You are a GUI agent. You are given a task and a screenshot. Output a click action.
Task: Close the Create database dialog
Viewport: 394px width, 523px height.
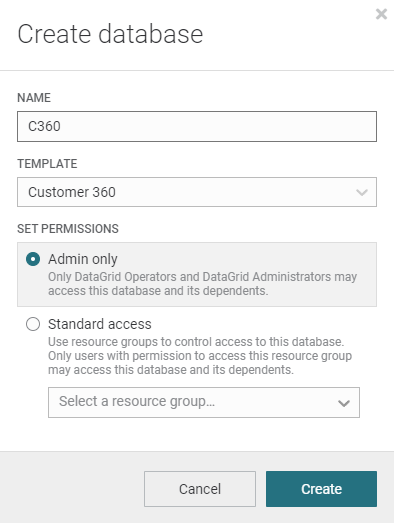[381, 14]
